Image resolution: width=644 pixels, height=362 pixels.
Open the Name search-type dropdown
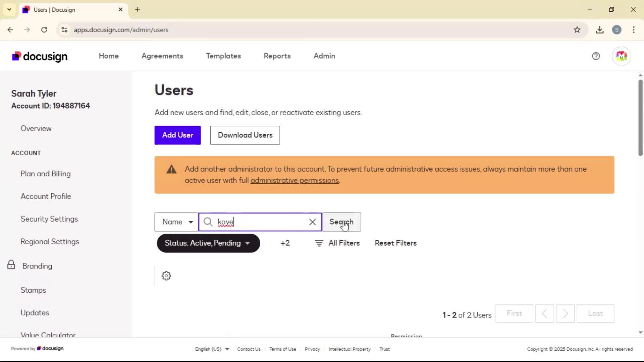point(176,222)
